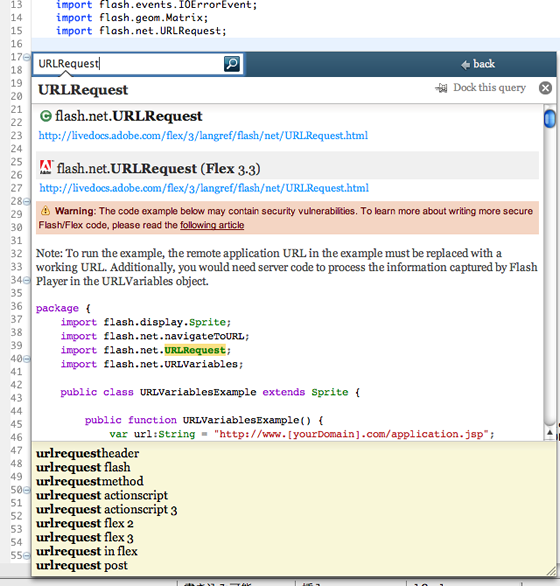
Task: Choose suggestion urlrequest flex 2
Action: 85,524
